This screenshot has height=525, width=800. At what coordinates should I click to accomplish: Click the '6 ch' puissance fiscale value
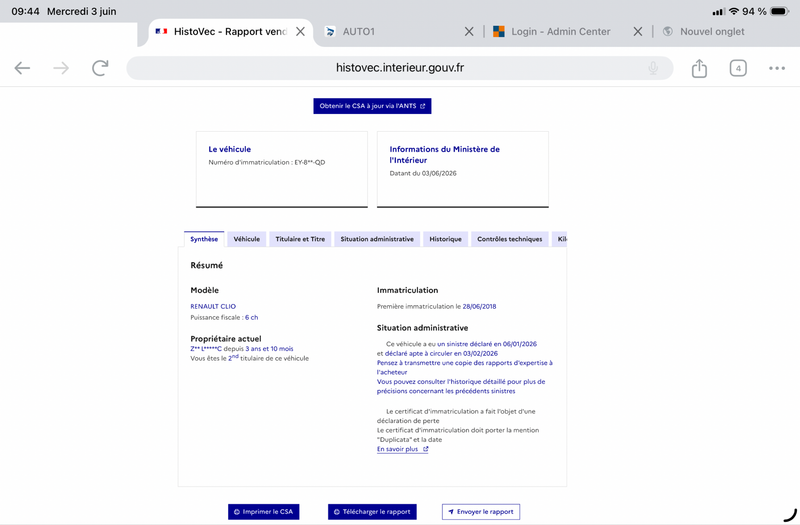[252, 317]
